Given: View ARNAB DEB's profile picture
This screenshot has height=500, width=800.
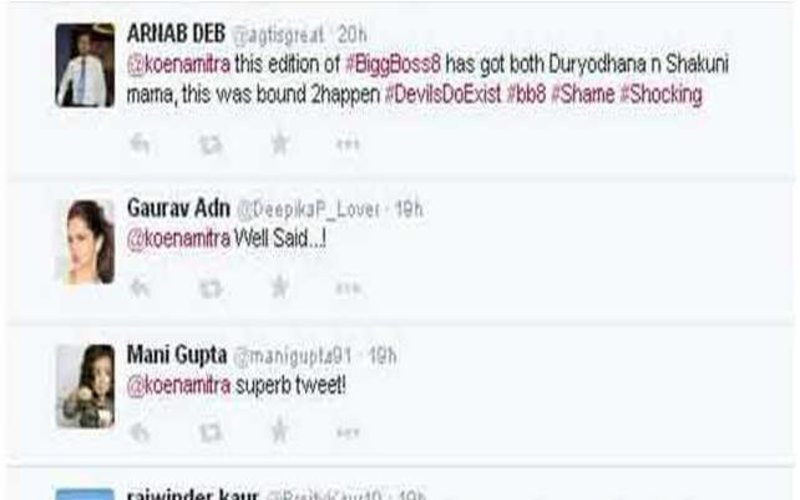Looking at the screenshot, I should point(85,65).
